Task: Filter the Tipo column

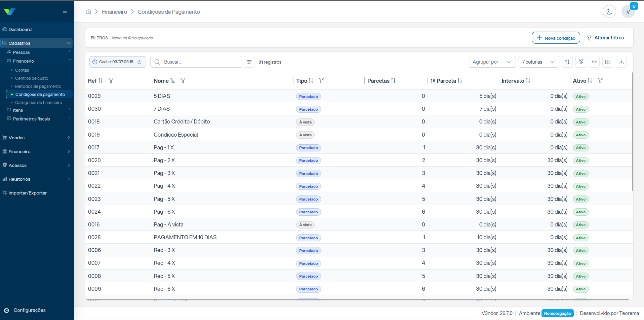Action: tap(321, 80)
